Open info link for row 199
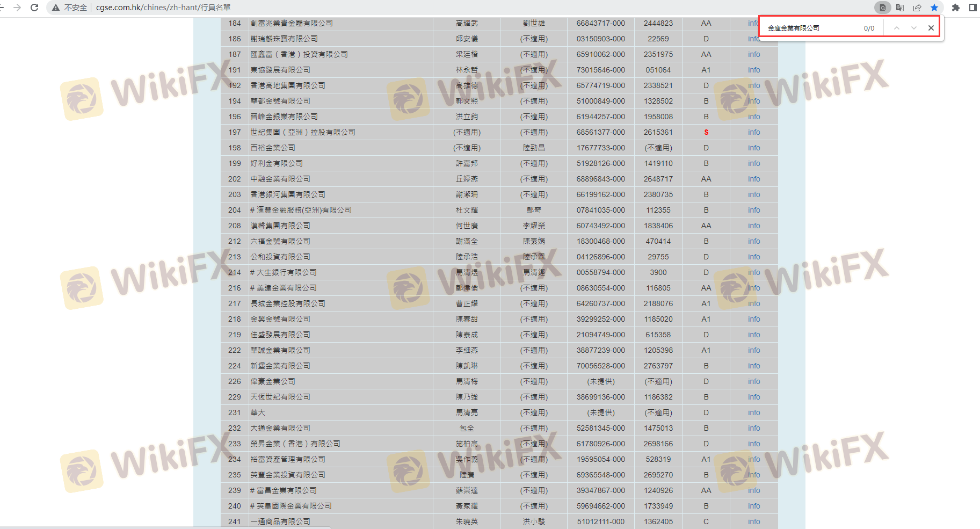Viewport: 980px width, 529px height. pos(754,163)
